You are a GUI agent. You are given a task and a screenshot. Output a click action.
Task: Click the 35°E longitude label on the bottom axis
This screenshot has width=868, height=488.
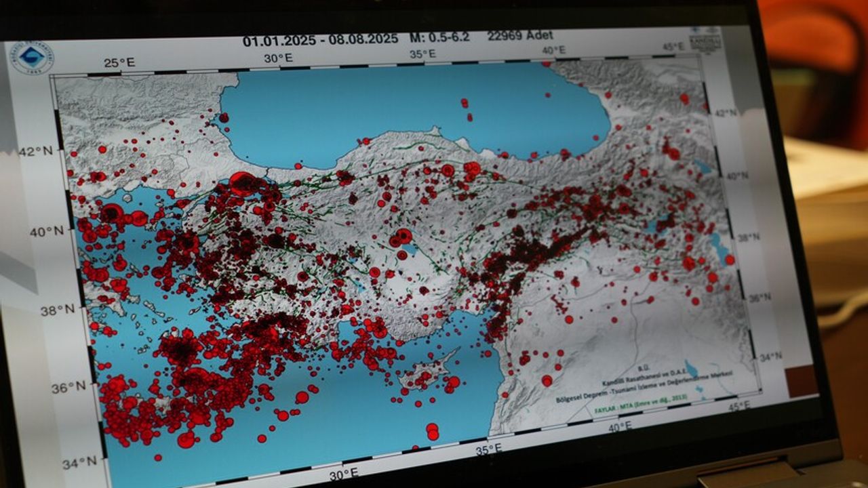[488, 449]
